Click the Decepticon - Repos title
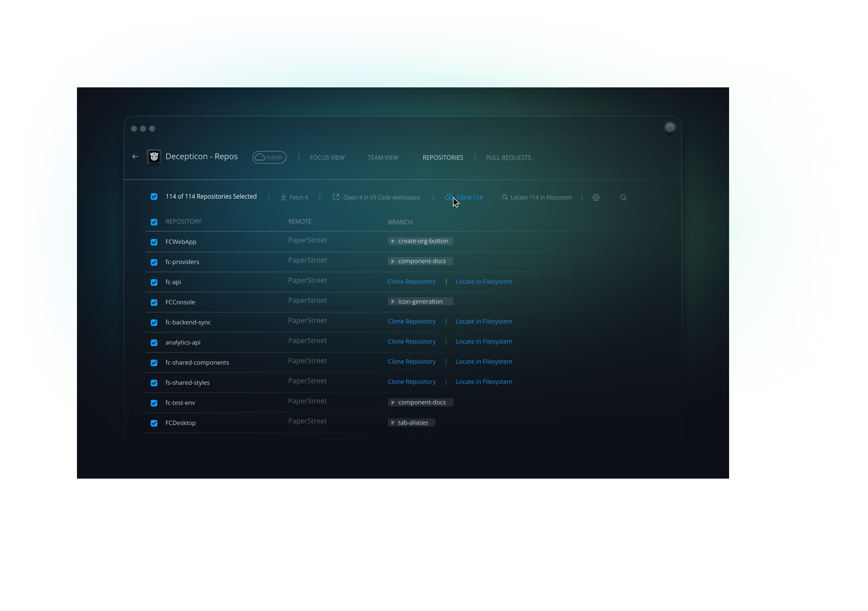 [x=202, y=156]
